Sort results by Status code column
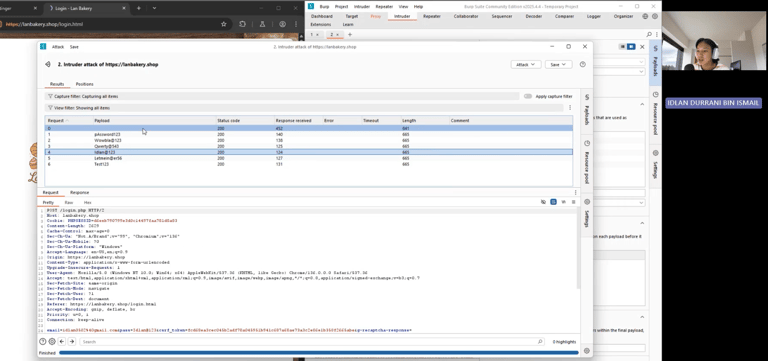The height and width of the screenshot is (361, 768). pyautogui.click(x=245, y=120)
